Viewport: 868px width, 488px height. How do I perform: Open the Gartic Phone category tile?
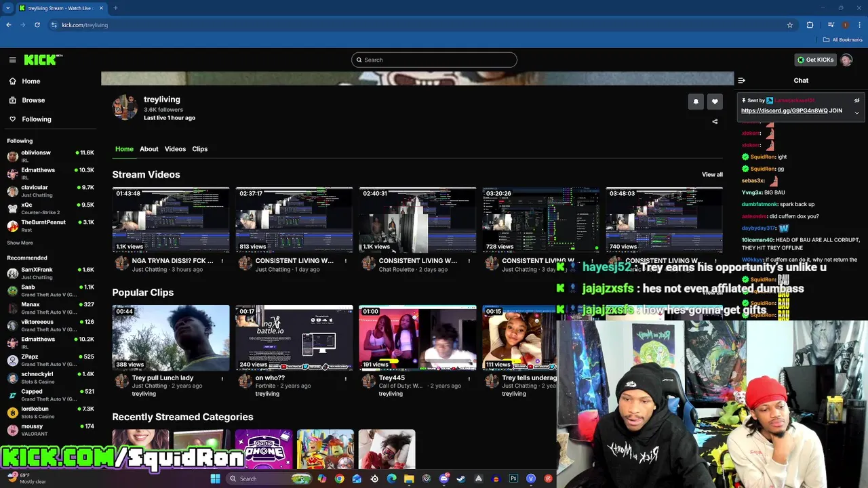(x=264, y=449)
